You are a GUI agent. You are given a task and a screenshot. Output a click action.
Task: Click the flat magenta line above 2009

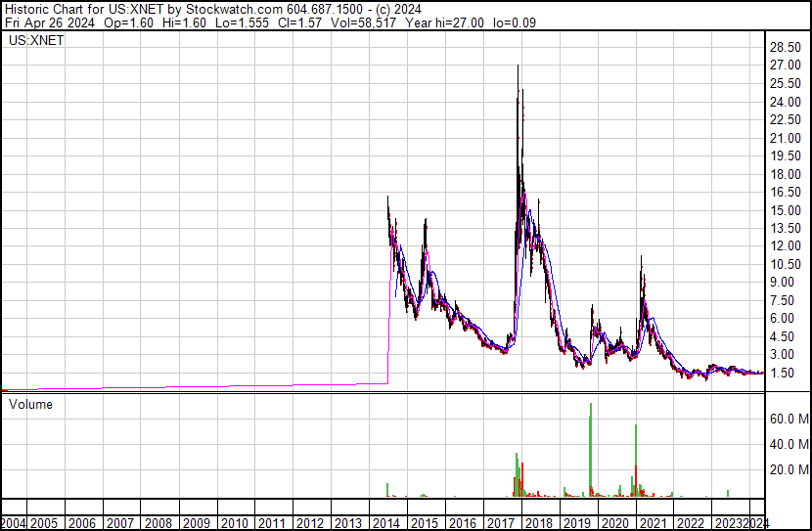pos(196,387)
